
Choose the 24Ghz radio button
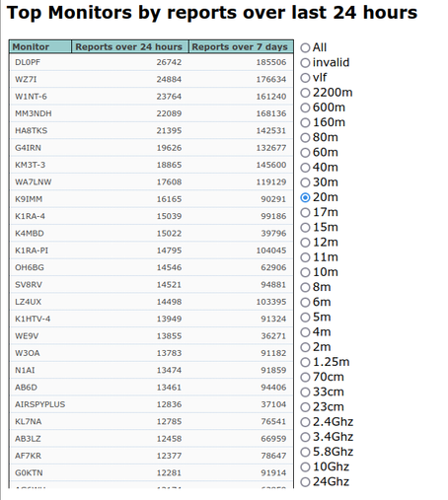[x=305, y=482]
